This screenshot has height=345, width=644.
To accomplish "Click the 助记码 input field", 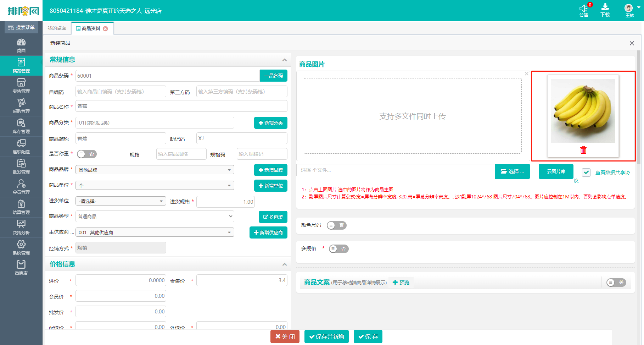I will 242,138.
